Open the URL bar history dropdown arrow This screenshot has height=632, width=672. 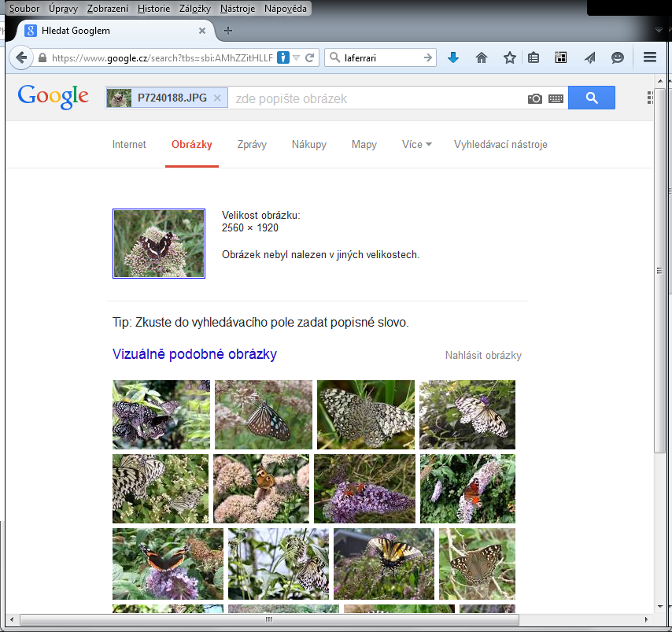(x=297, y=57)
